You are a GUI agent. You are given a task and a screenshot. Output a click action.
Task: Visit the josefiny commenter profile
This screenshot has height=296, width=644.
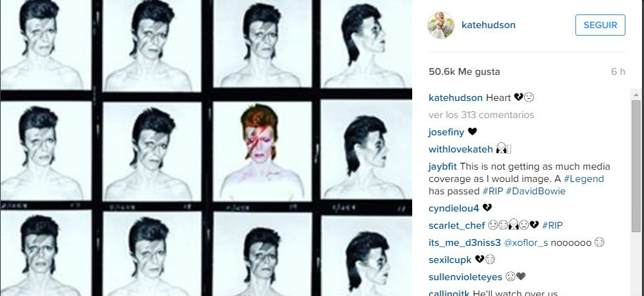point(446,132)
